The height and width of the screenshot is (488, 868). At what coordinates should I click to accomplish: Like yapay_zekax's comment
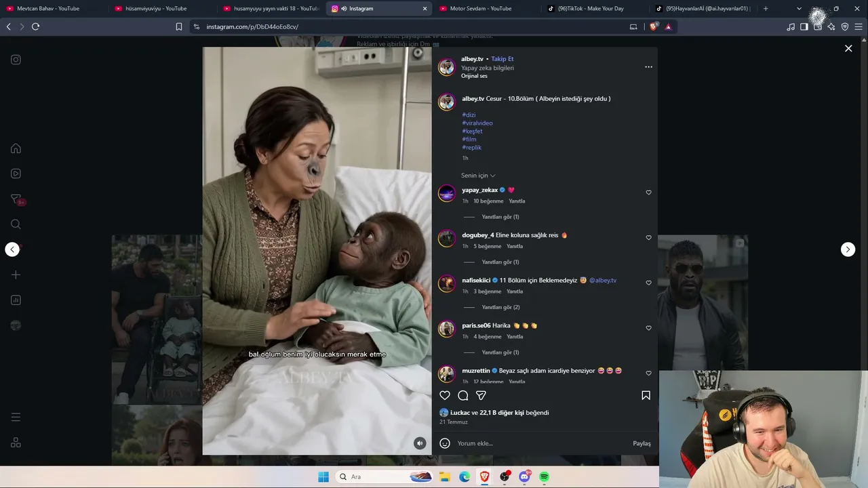648,192
